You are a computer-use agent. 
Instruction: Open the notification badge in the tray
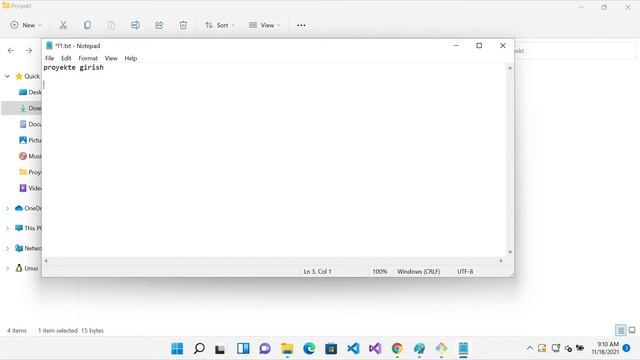pos(627,348)
